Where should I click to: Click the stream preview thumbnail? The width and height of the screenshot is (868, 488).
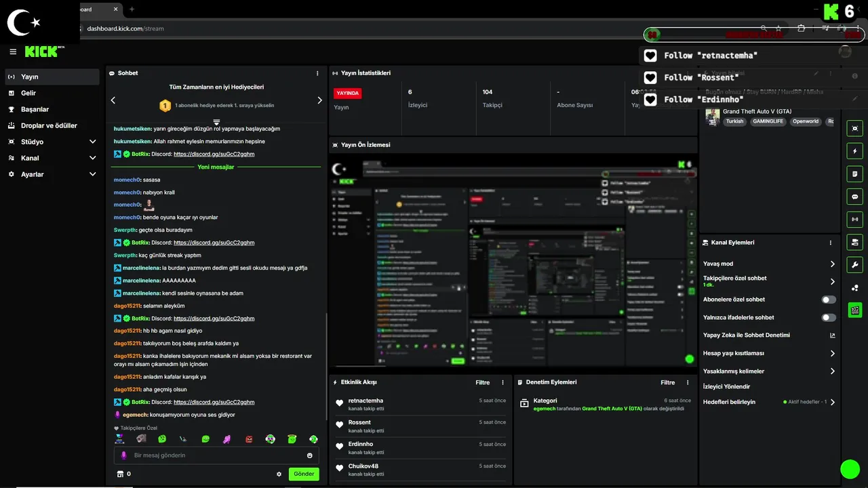513,263
